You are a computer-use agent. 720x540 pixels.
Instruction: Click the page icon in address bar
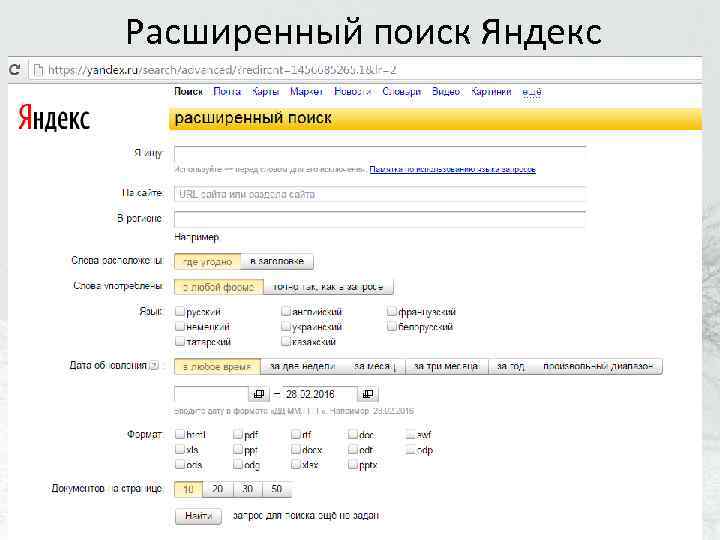39,70
